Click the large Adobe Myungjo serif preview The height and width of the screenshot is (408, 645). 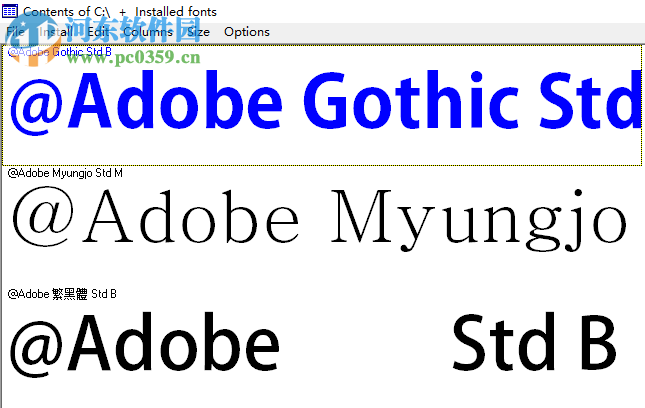(319, 218)
